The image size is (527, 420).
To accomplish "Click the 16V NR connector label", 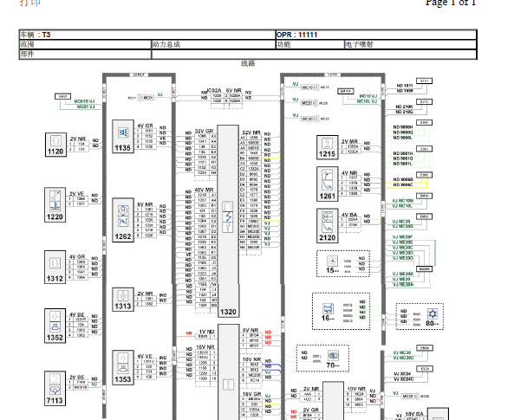I will tap(205, 346).
